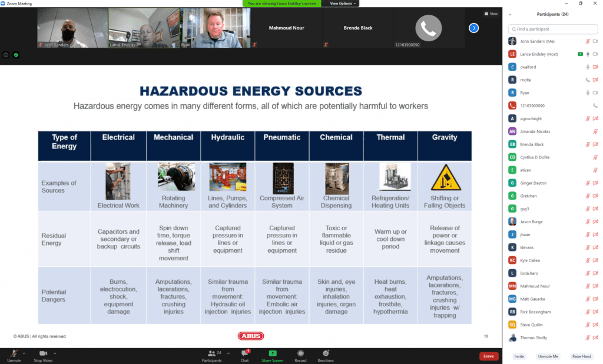The height and width of the screenshot is (364, 603).
Task: Click the KC avatar for Kyle Callea
Action: point(512,260)
